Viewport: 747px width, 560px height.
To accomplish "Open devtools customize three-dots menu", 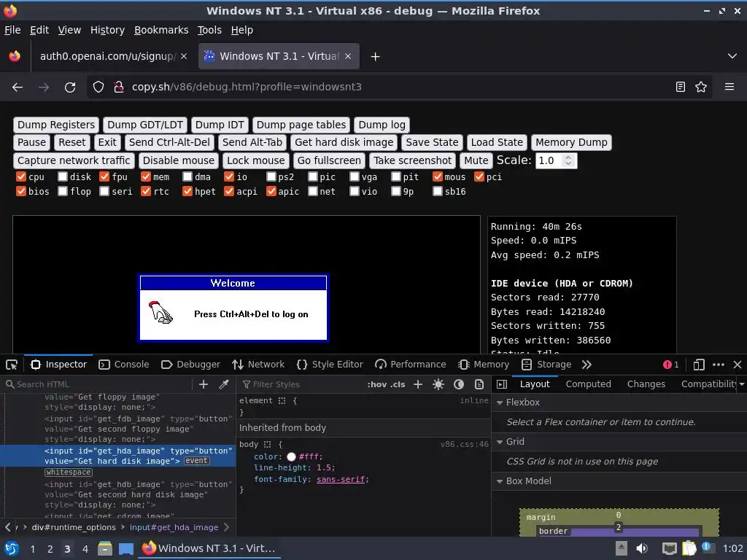I will [x=719, y=365].
